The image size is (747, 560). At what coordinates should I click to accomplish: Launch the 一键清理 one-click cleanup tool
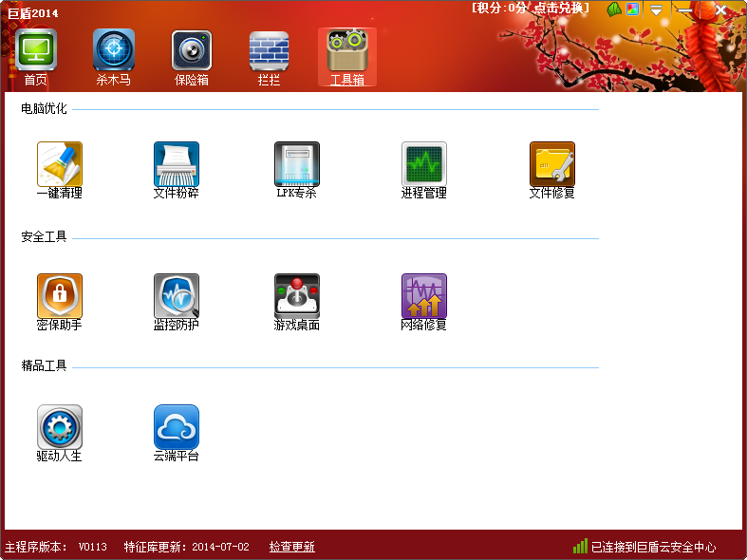pos(60,171)
